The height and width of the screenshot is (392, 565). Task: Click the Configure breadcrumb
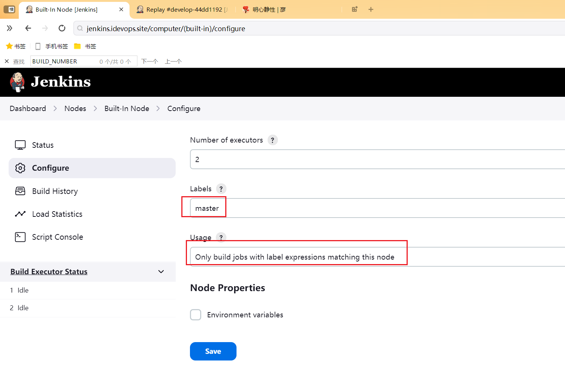point(184,108)
